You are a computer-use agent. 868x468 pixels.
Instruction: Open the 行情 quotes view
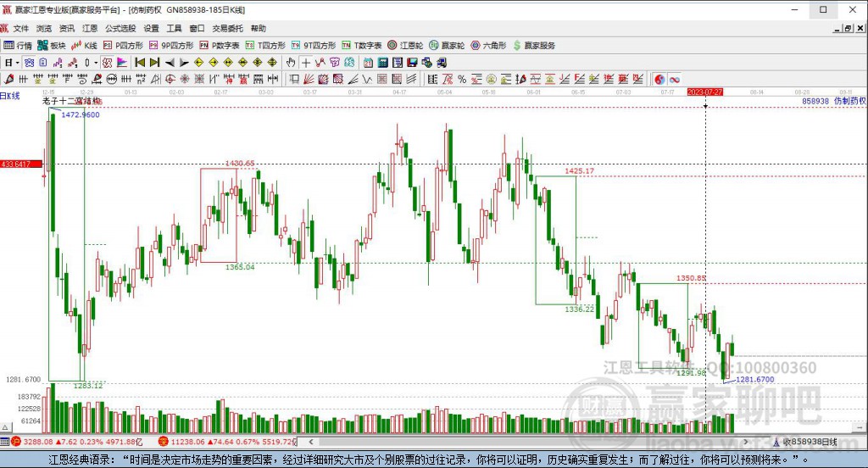pos(18,46)
